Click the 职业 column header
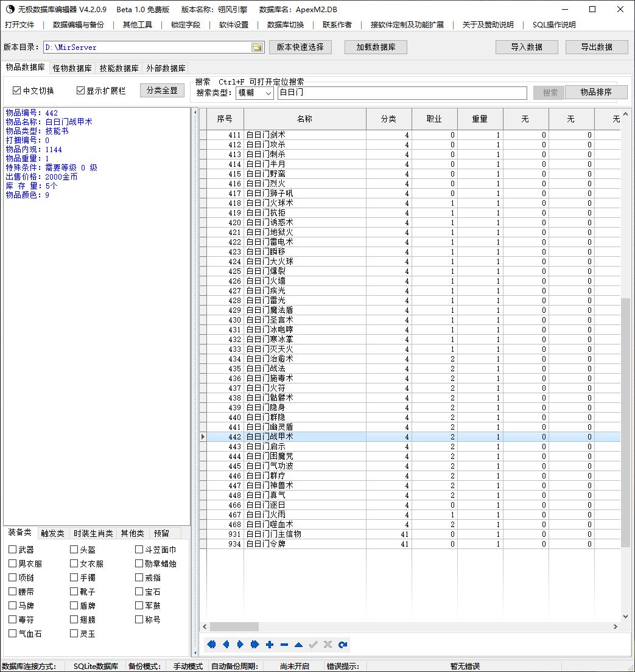 click(434, 119)
